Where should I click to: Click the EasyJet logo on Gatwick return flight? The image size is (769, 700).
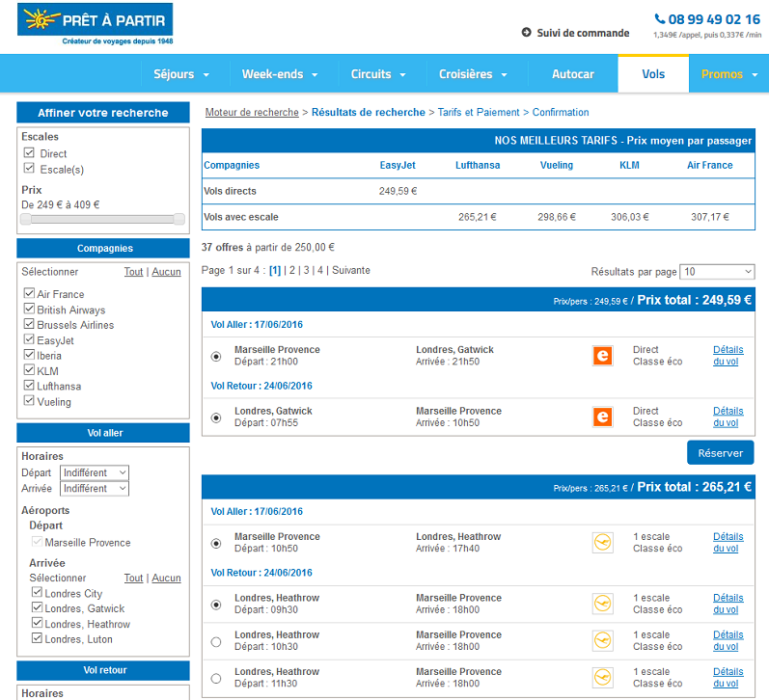602,417
